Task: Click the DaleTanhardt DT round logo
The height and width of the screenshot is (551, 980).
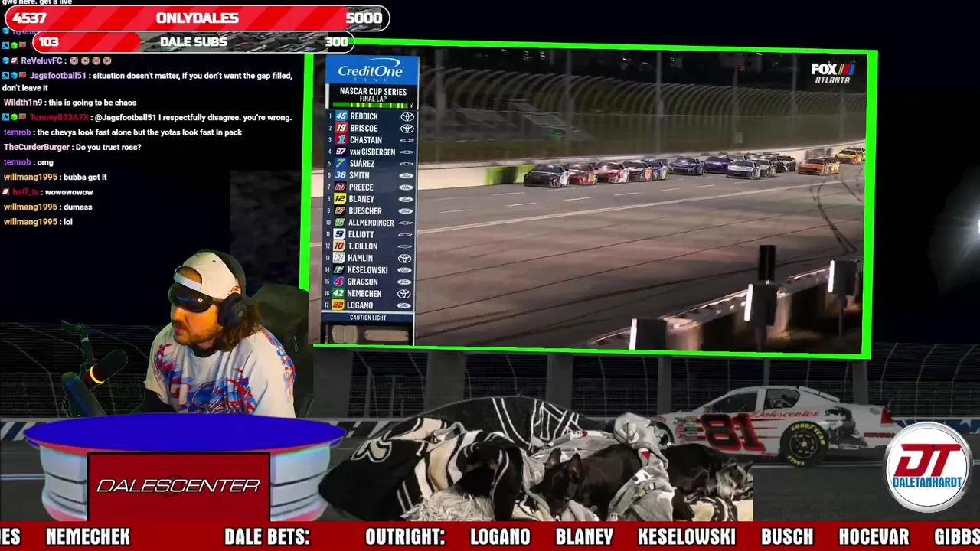Action: click(x=927, y=466)
